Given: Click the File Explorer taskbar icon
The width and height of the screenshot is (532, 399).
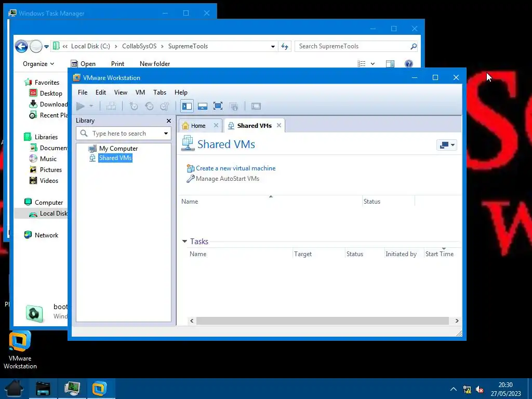Looking at the screenshot, I should 43,389.
